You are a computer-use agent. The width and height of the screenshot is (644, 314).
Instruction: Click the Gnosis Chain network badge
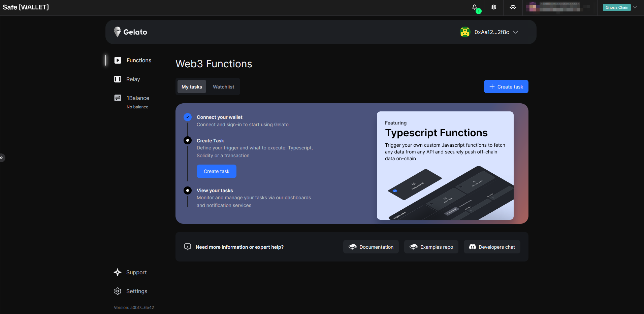coord(617,7)
